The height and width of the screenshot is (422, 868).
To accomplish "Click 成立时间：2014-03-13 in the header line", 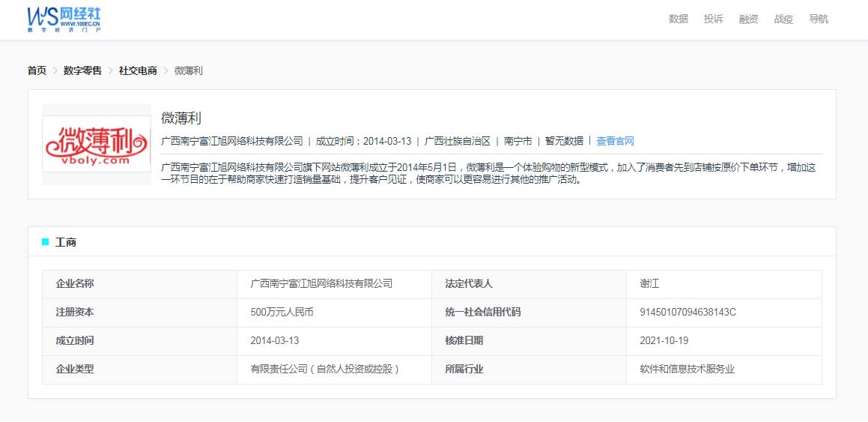I will [363, 141].
